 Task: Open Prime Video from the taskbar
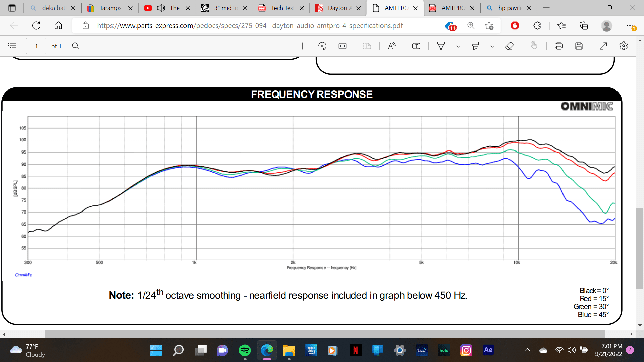tap(311, 350)
